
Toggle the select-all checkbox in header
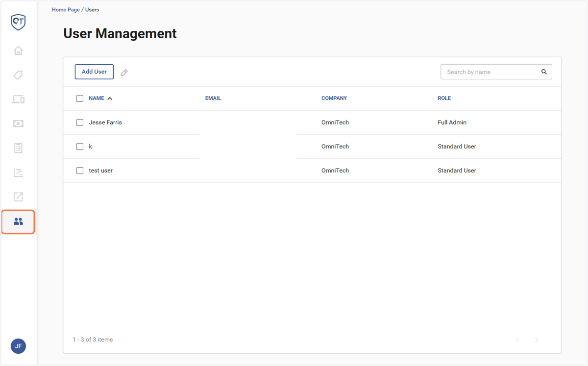click(80, 98)
